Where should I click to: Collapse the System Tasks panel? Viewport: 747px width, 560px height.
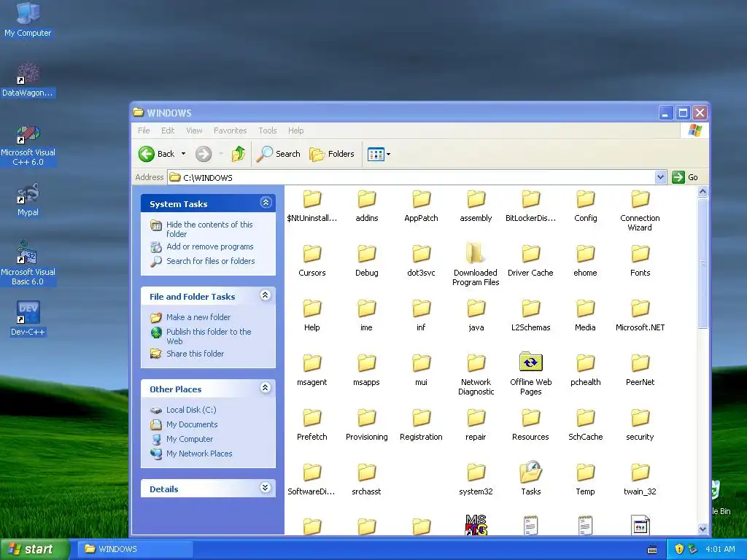pyautogui.click(x=266, y=203)
